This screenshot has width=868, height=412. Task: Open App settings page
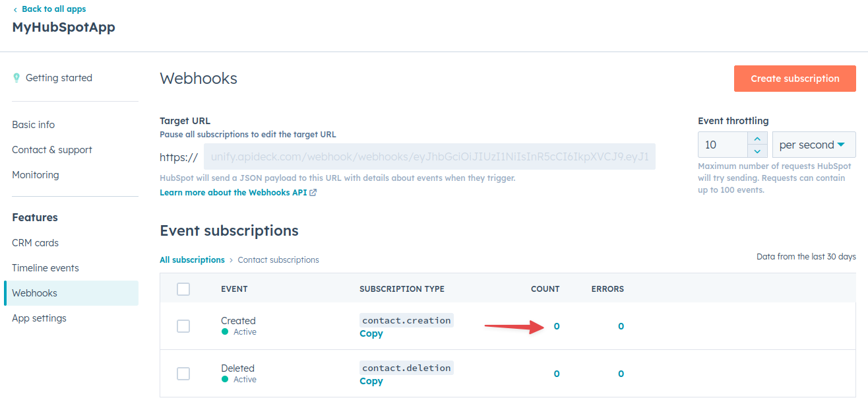click(x=40, y=318)
